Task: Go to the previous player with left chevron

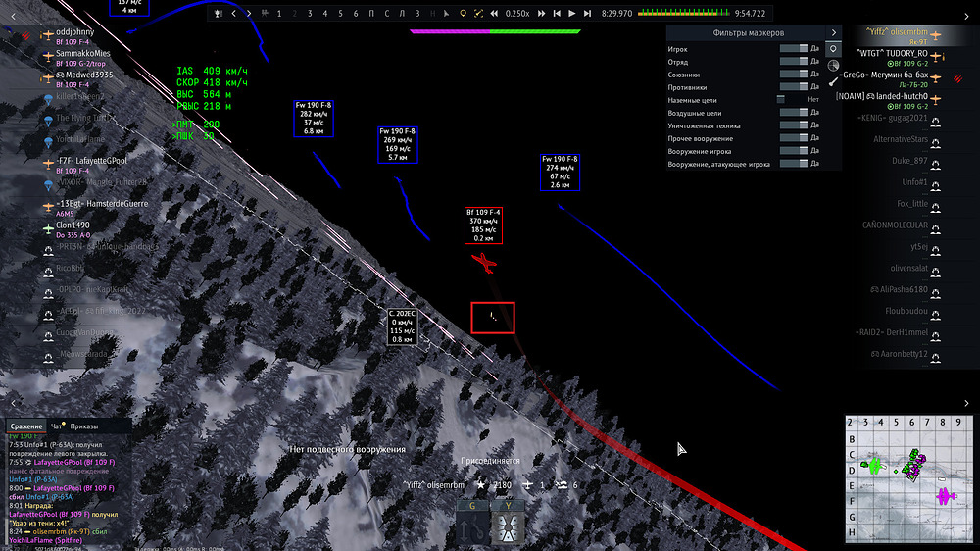Action: [234, 13]
